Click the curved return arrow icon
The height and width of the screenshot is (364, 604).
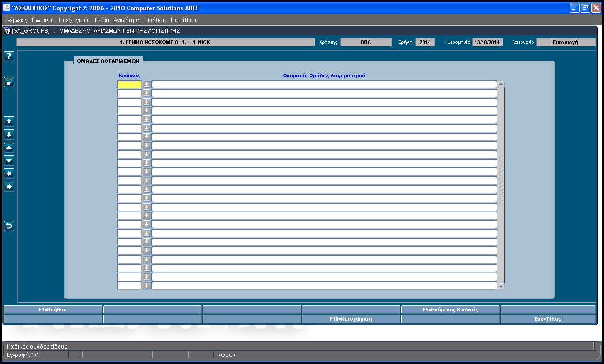pyautogui.click(x=8, y=226)
